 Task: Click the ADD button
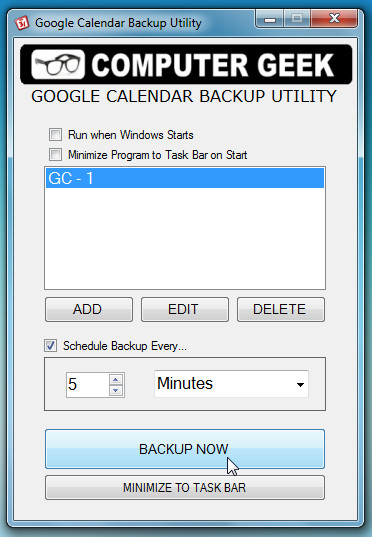[x=89, y=309]
